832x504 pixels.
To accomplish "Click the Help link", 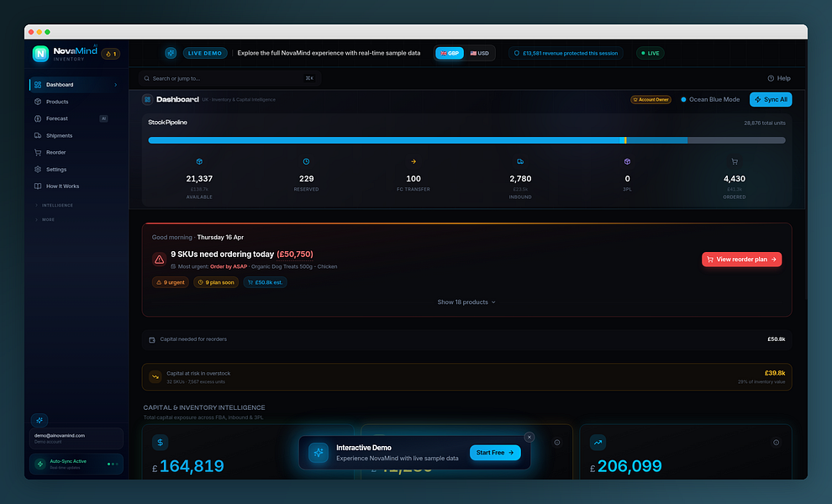I will pyautogui.click(x=779, y=78).
